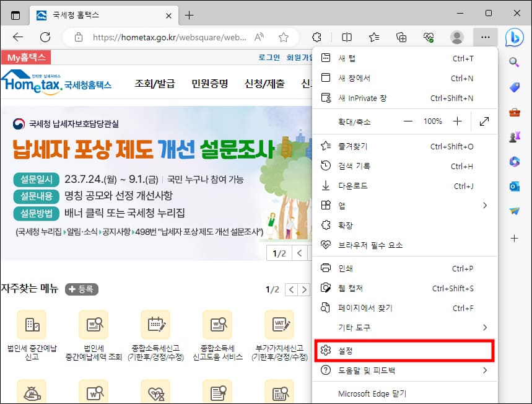The width and height of the screenshot is (532, 404).
Task: Open the search tool in the Edge sidebar
Action: [514, 62]
